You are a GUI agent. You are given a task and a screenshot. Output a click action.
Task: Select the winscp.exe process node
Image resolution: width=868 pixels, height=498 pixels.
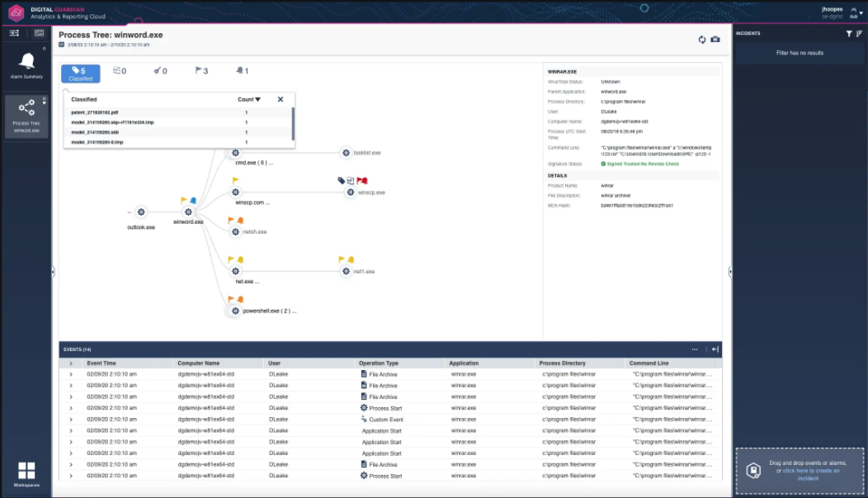click(x=351, y=192)
